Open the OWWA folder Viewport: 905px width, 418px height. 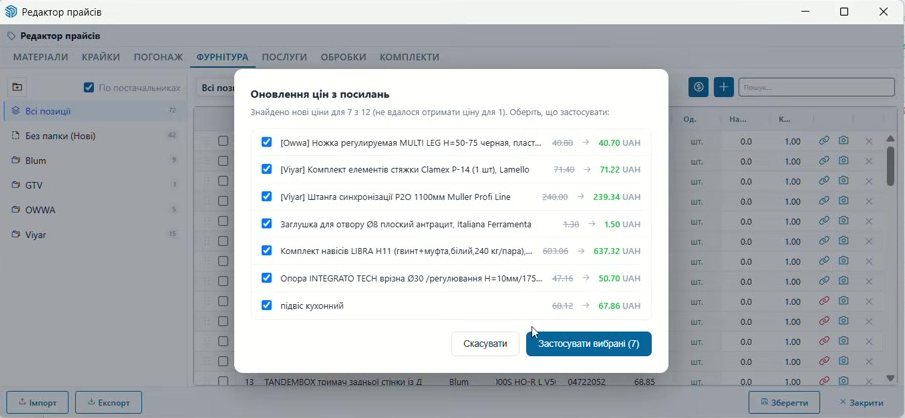(95, 210)
